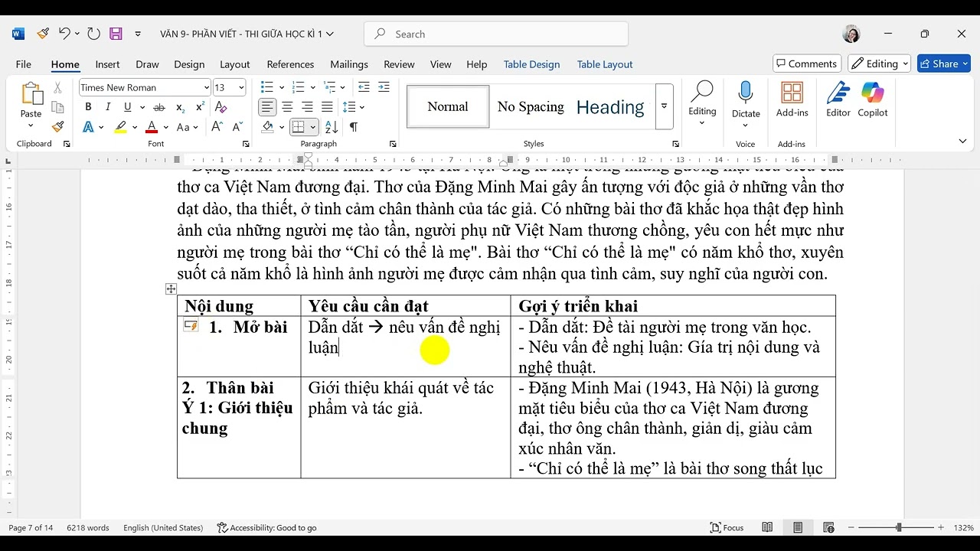Toggle Align Right alignment
The image size is (980, 551).
pyautogui.click(x=307, y=107)
